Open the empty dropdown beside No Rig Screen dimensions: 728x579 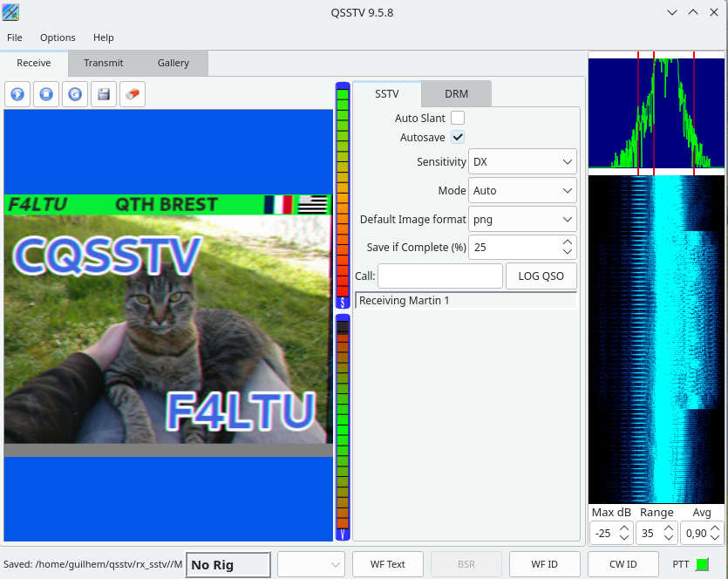[311, 564]
